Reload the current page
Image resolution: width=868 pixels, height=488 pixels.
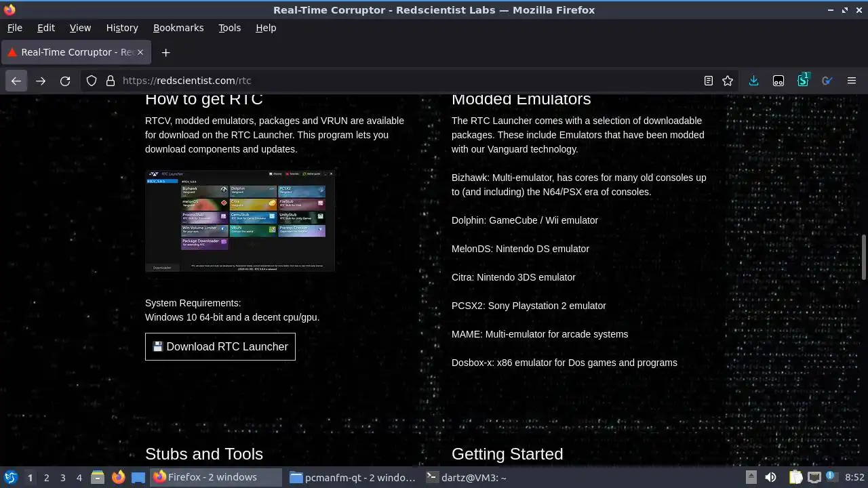(x=65, y=81)
